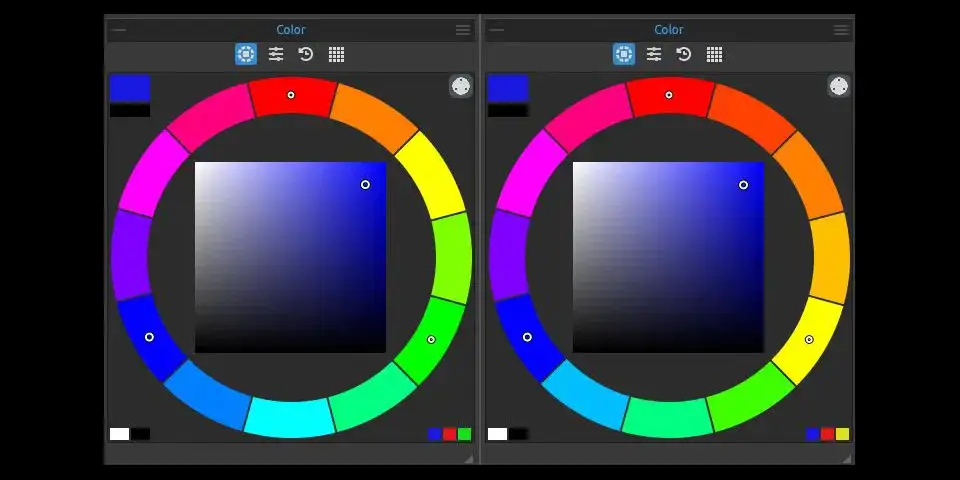The width and height of the screenshot is (960, 480).
Task: Open color sliders view in left panel
Action: pos(276,54)
